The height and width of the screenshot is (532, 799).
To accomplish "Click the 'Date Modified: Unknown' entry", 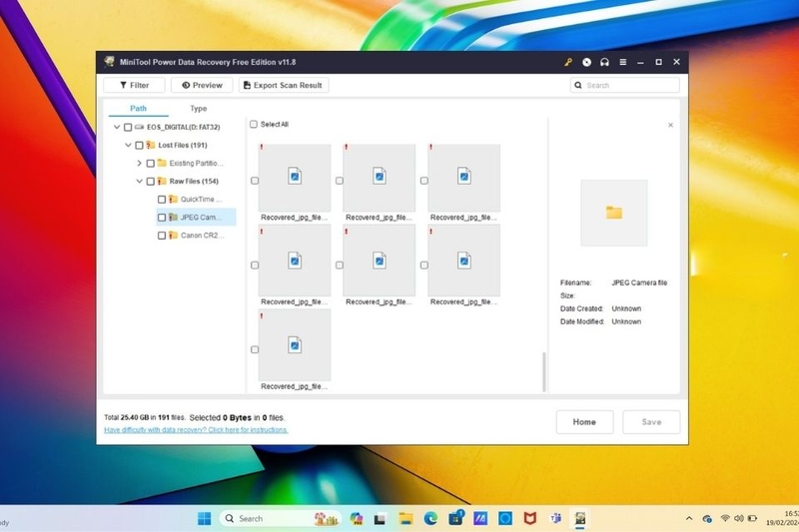I will tap(601, 321).
